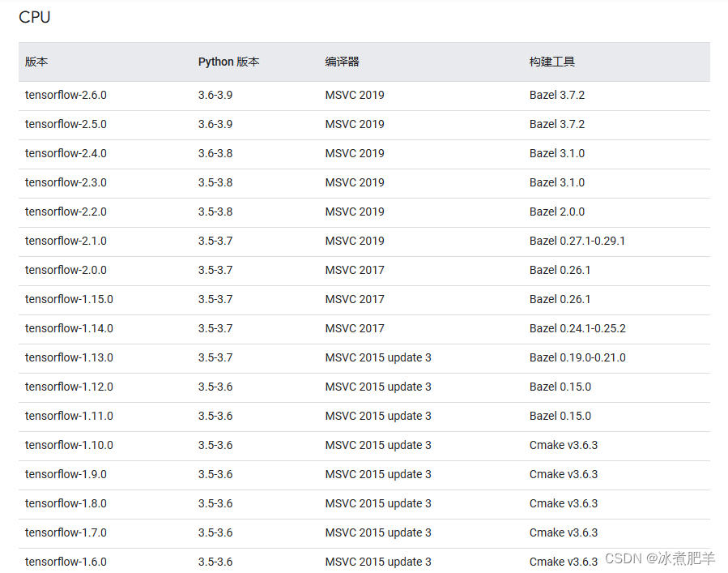728x573 pixels.
Task: Select the tensorflow-1.12.0 version cell
Action: tap(69, 387)
